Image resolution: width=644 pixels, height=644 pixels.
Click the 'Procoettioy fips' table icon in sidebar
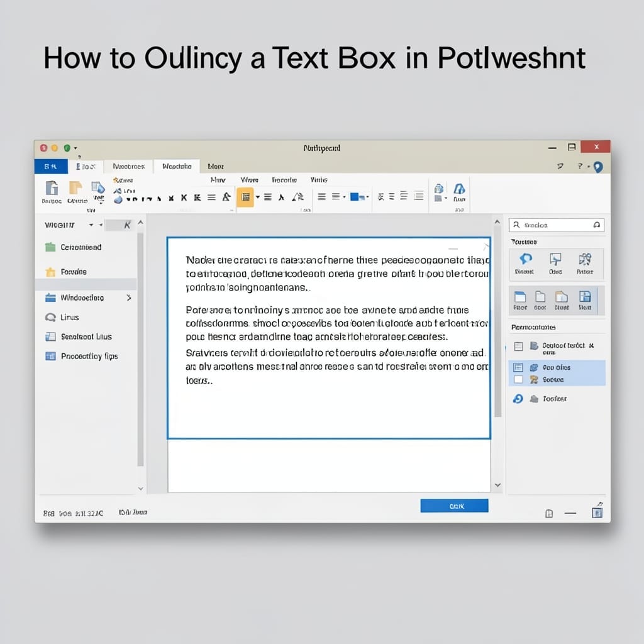pyautogui.click(x=50, y=356)
